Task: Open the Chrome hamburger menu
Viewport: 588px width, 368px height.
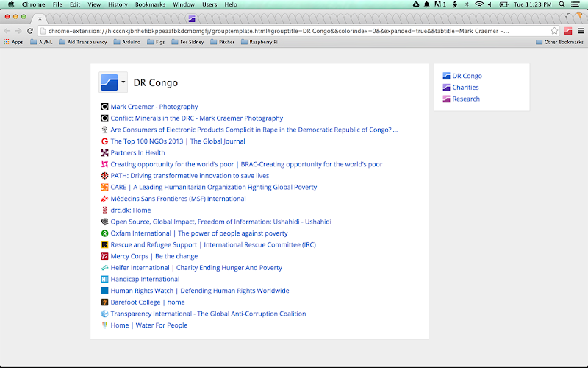Action: click(x=581, y=31)
